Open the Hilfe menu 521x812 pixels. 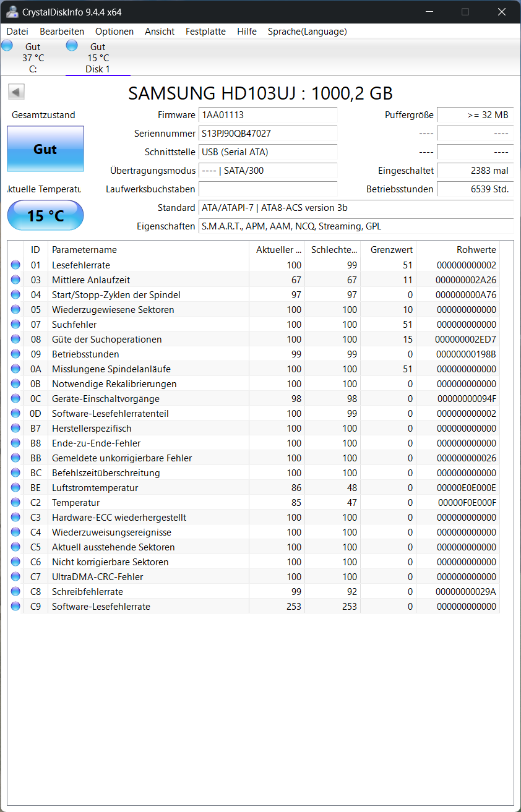point(247,32)
